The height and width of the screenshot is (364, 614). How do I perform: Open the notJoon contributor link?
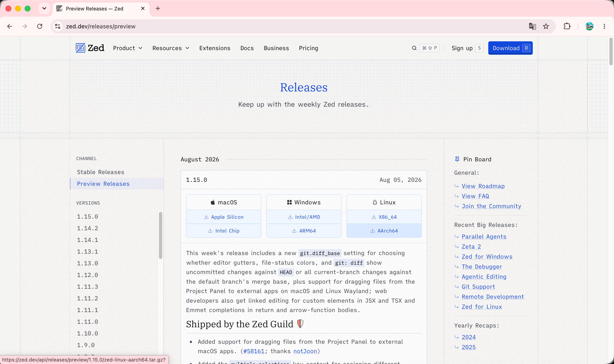305,351
